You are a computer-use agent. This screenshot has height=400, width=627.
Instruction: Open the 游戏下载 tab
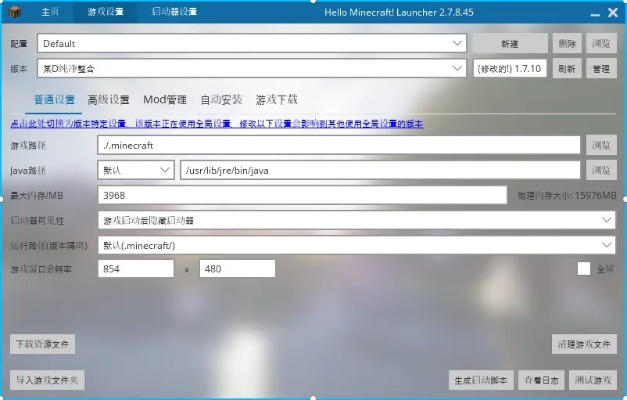tap(276, 100)
